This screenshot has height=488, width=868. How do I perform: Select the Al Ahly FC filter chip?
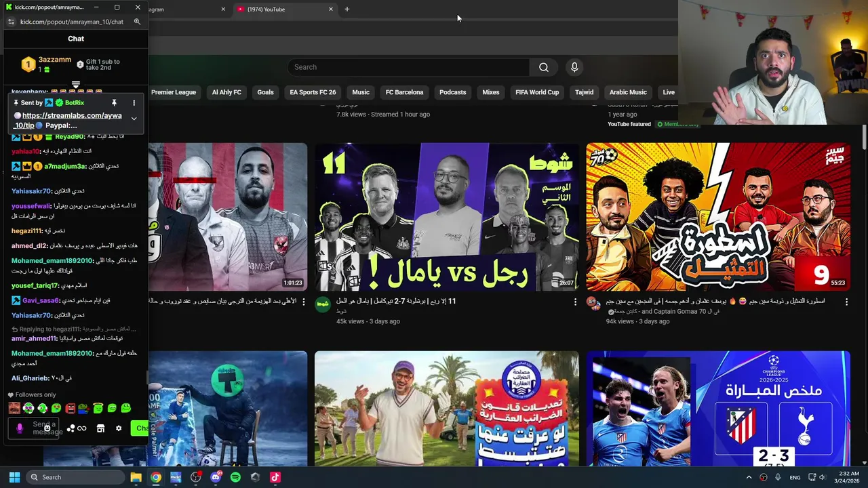(x=226, y=92)
